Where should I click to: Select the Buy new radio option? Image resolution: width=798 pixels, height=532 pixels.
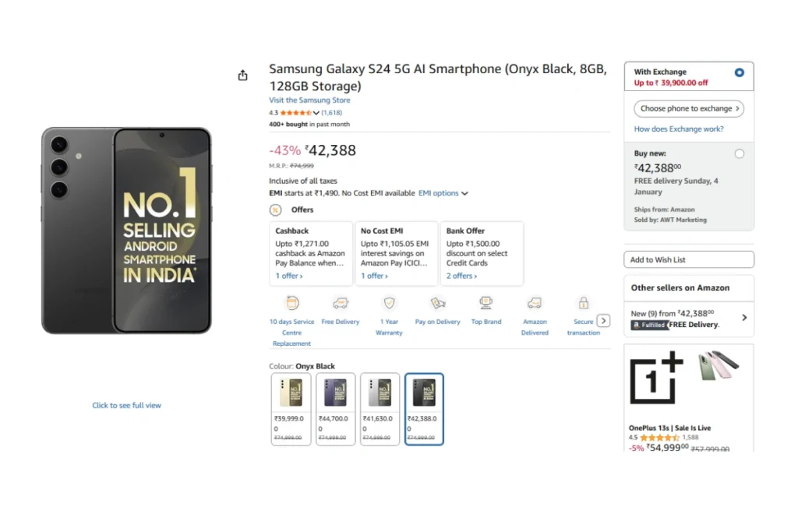pos(739,154)
